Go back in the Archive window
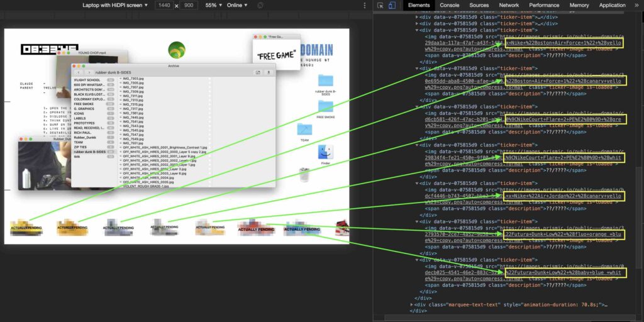Screen dimensions: 644x322 79,72
